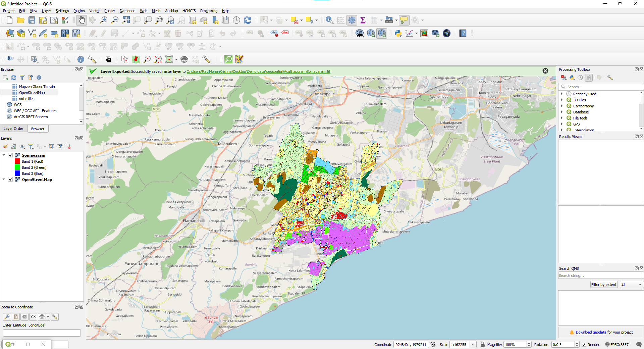Expand the Recently used toolbox group

[x=562, y=94]
